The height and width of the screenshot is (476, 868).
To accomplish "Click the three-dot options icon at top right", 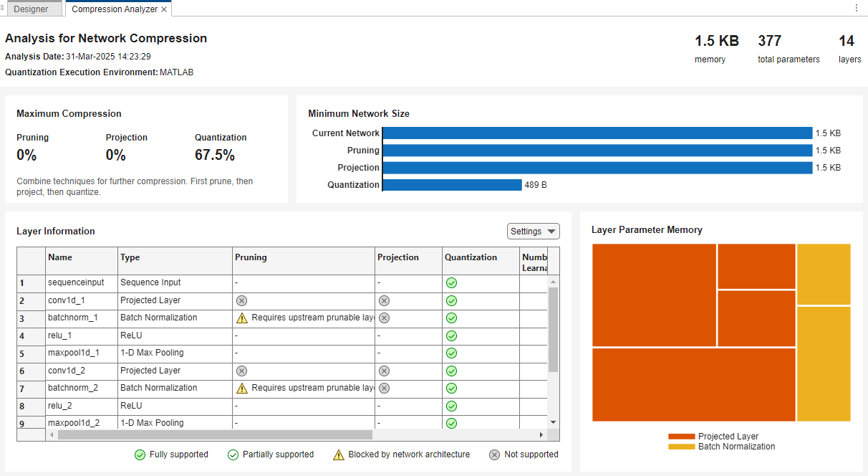I will [x=857, y=8].
